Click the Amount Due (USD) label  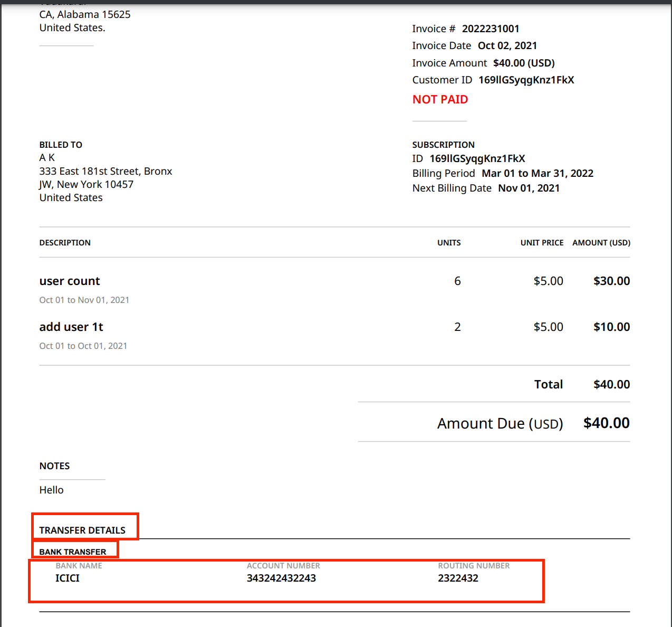(x=500, y=424)
